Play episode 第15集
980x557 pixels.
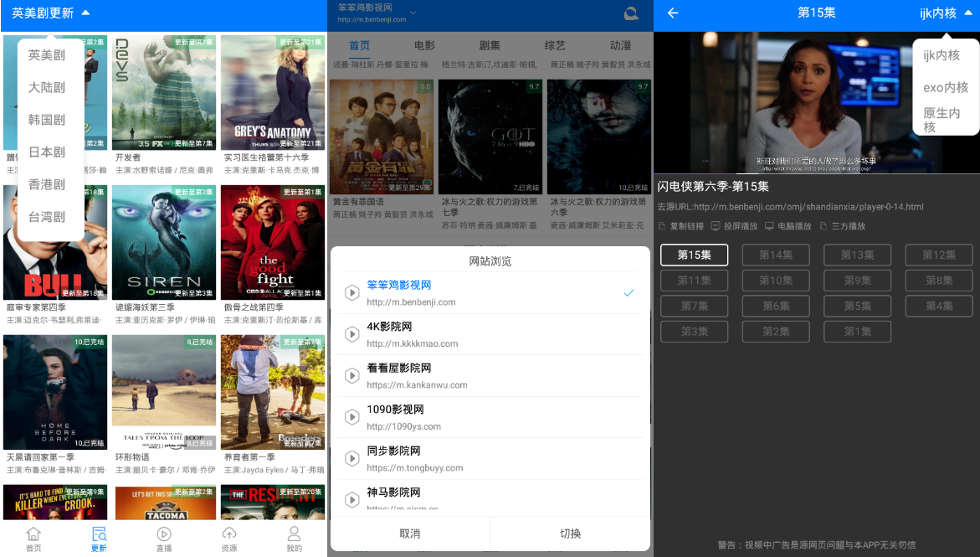pos(695,255)
